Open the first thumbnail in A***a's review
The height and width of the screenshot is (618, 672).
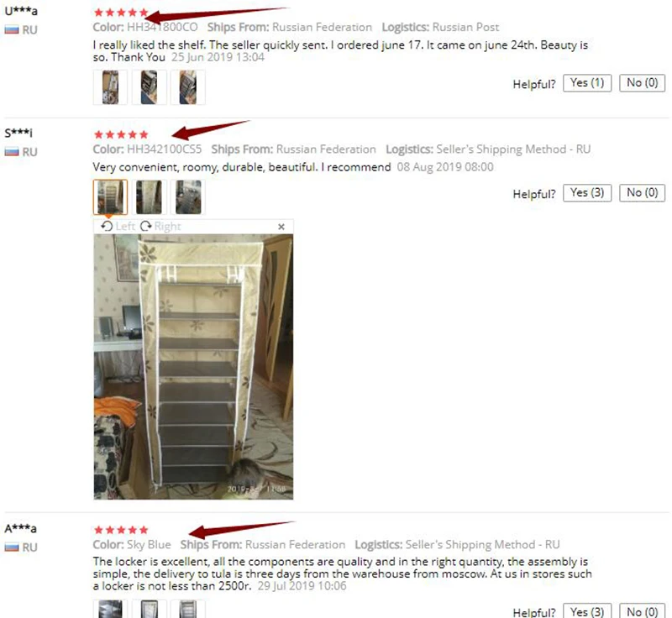click(110, 609)
